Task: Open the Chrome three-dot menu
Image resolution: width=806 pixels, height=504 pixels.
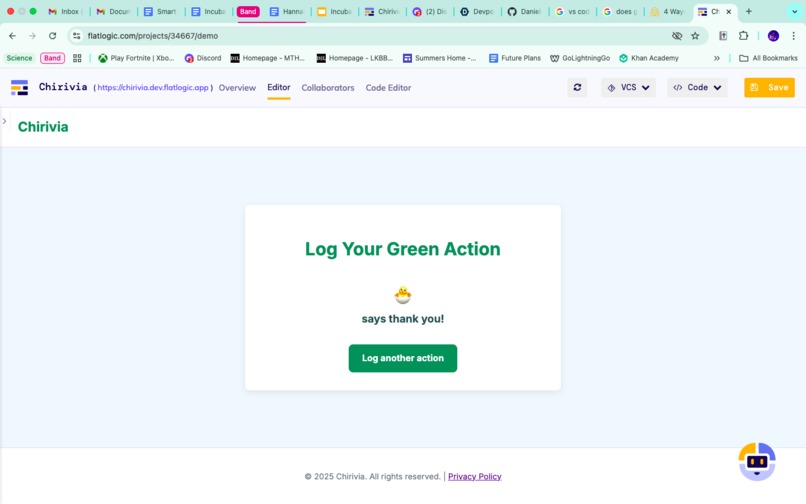Action: 794,35
